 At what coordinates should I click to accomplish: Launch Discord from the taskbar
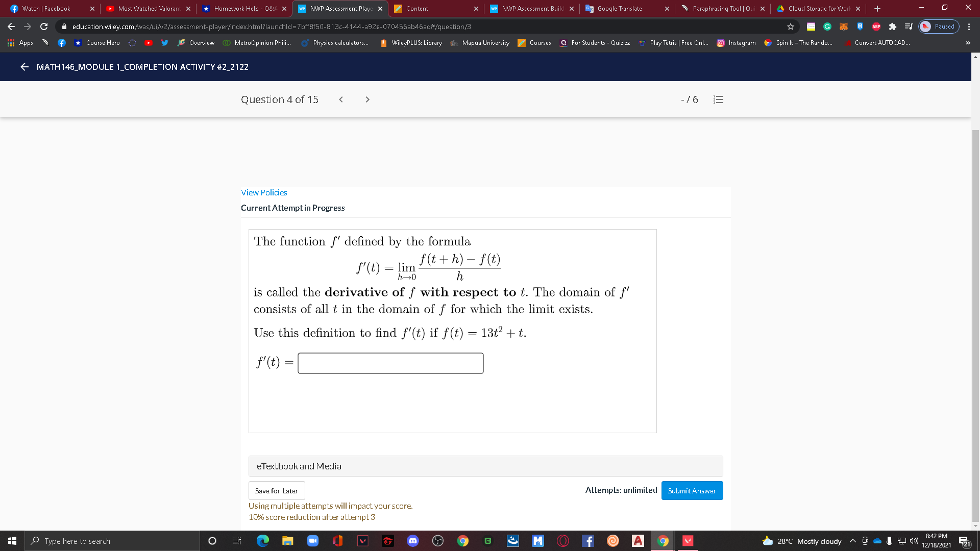413,541
